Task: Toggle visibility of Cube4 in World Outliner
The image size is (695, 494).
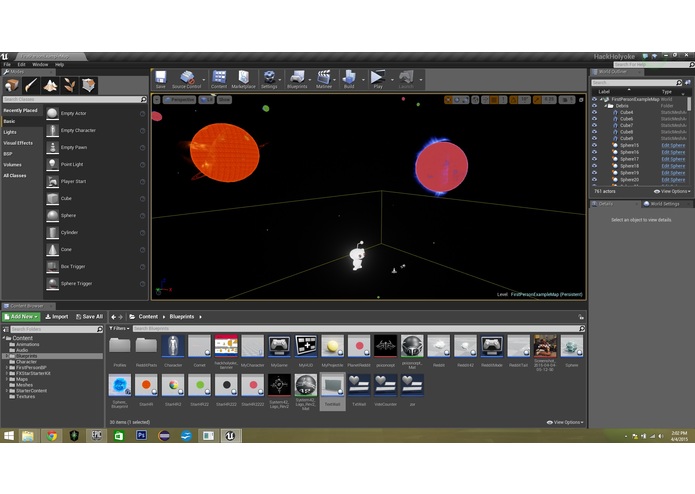Action: pyautogui.click(x=594, y=113)
